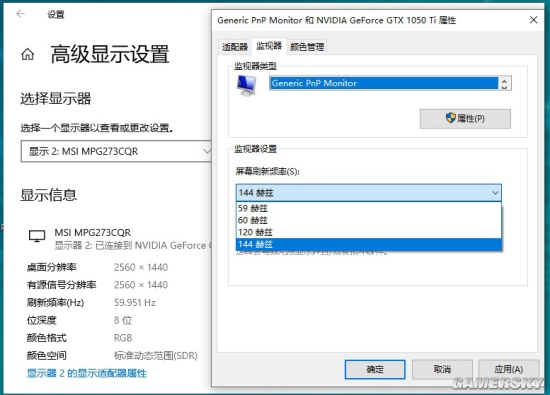Screen dimensions: 550x395
Task: Choose the highlighted 144 赫兹 list option
Action: (369, 244)
